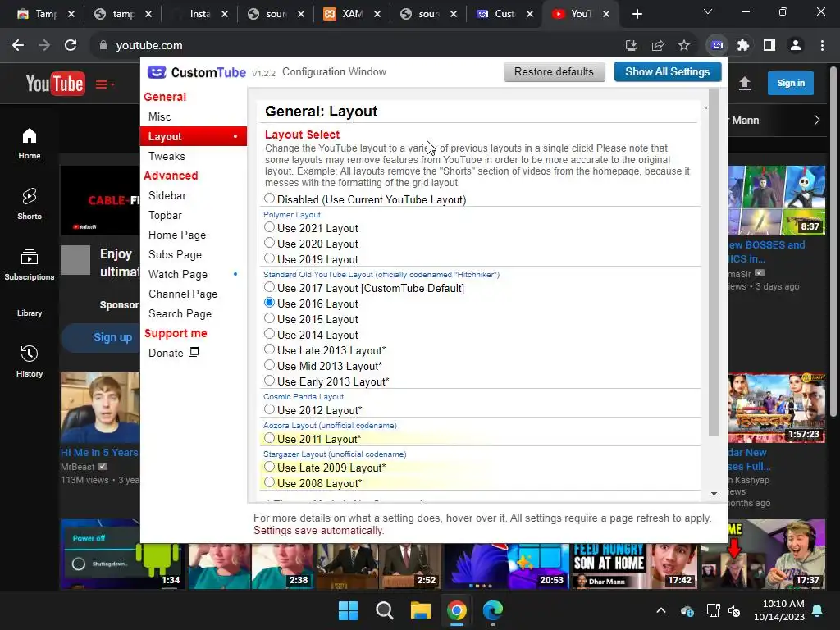Open the Chrome profile icon

pyautogui.click(x=796, y=46)
